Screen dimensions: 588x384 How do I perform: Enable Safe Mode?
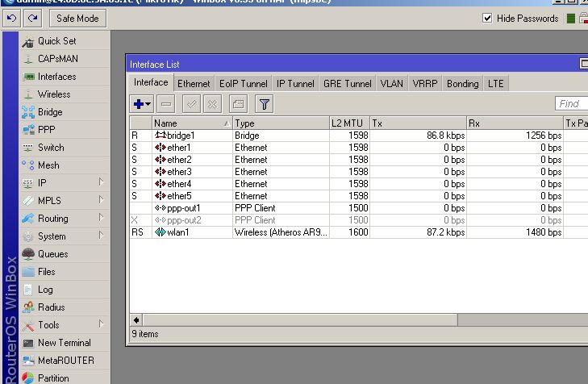pyautogui.click(x=77, y=19)
